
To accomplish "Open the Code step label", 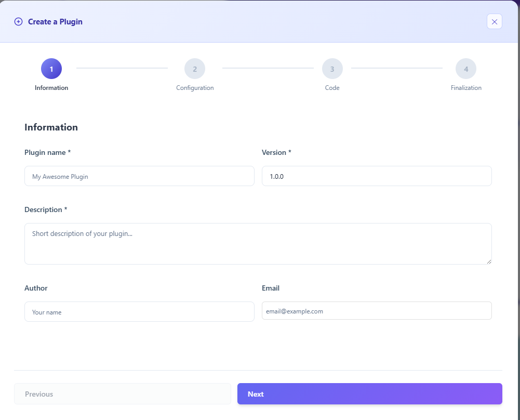I will coord(332,87).
